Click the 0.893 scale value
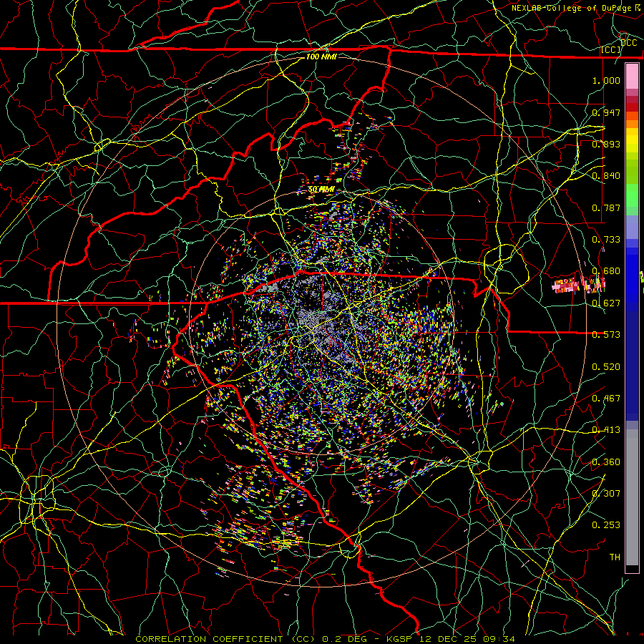This screenshot has width=644, height=644. [x=606, y=144]
